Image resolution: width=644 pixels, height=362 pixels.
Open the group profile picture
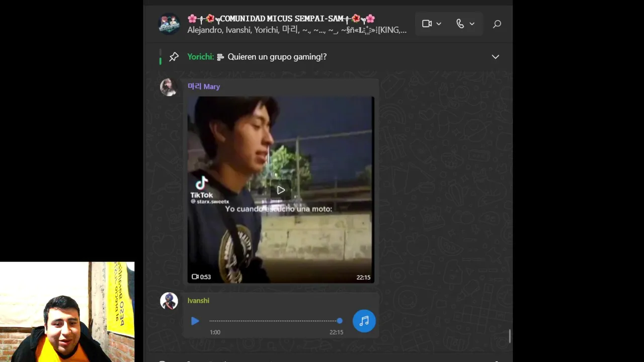tap(169, 24)
